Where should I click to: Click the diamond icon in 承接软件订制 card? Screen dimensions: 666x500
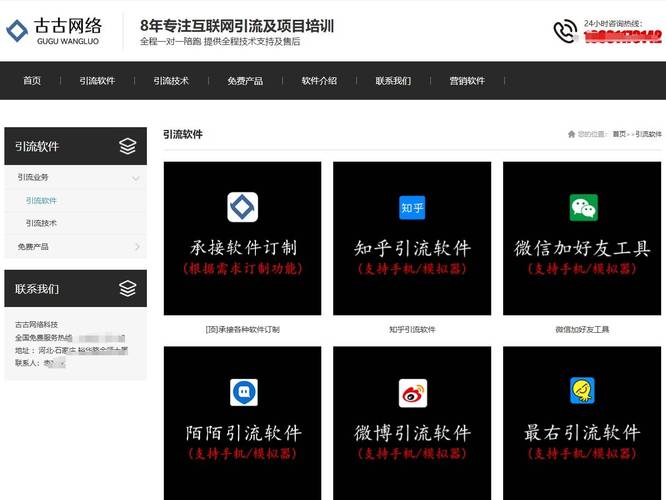tap(243, 207)
